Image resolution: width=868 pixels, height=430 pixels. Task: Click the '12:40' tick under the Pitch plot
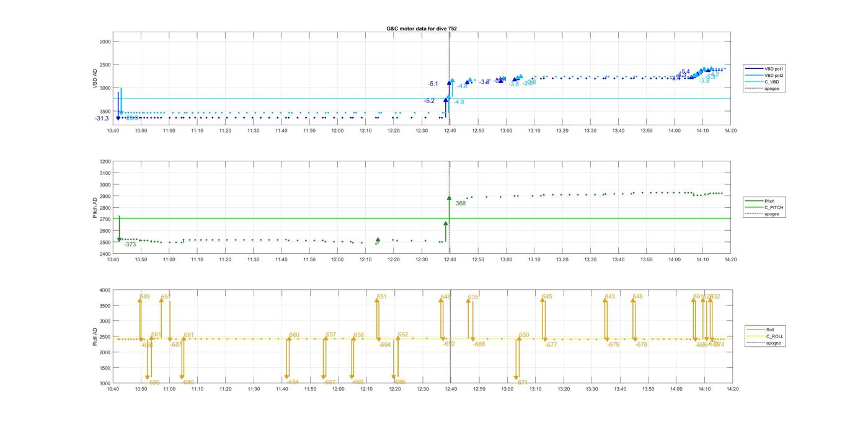click(x=449, y=259)
